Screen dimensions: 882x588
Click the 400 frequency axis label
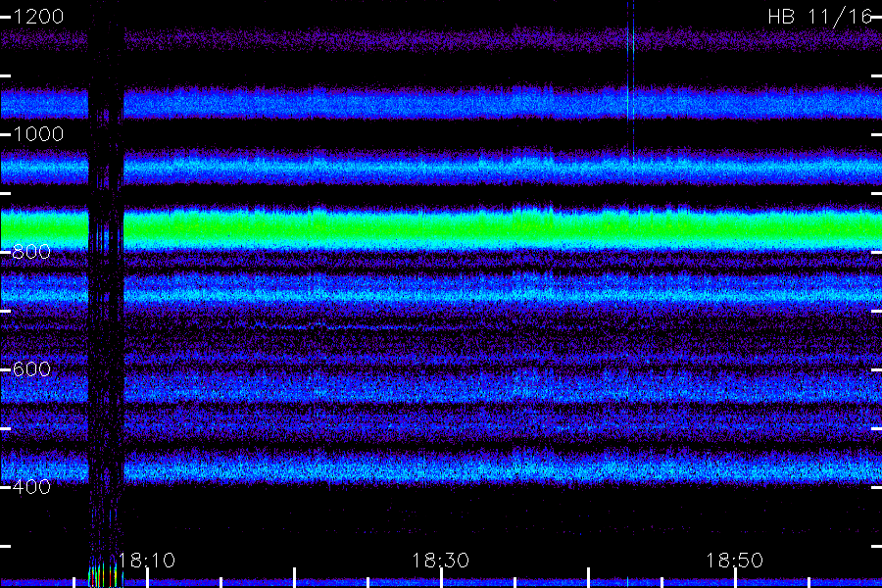click(x=31, y=487)
